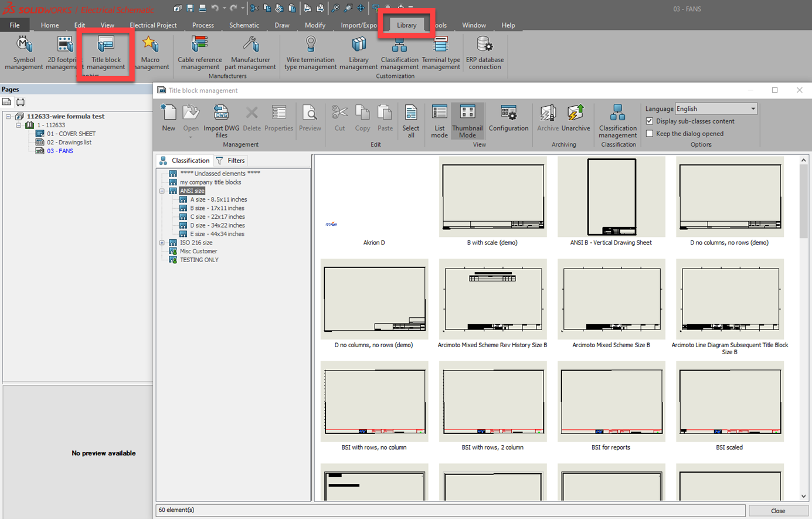The width and height of the screenshot is (812, 519).
Task: Open the File menu
Action: pos(14,25)
